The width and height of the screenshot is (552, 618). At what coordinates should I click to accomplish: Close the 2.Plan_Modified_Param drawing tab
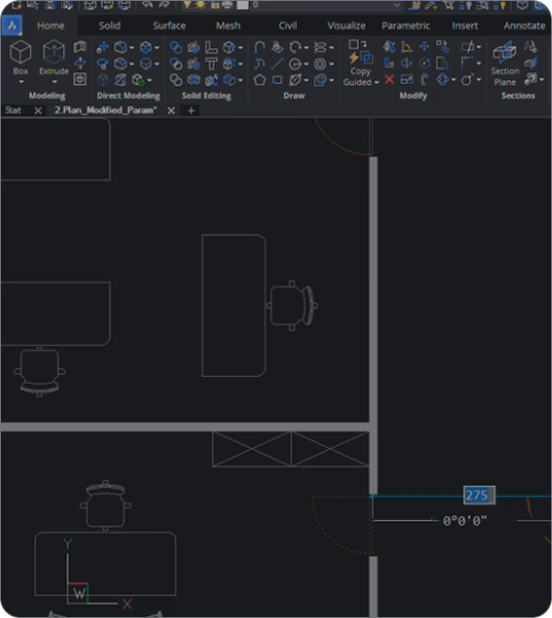click(171, 111)
